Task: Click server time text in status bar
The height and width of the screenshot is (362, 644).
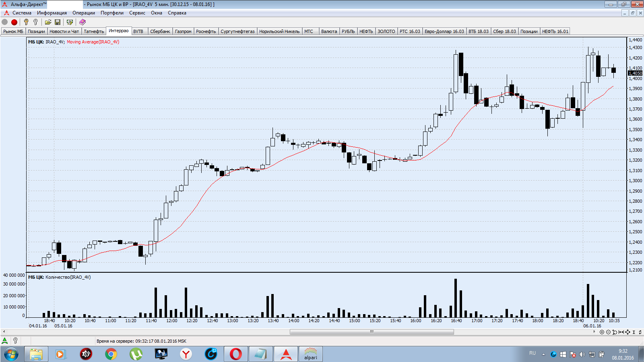Action: [x=141, y=341]
